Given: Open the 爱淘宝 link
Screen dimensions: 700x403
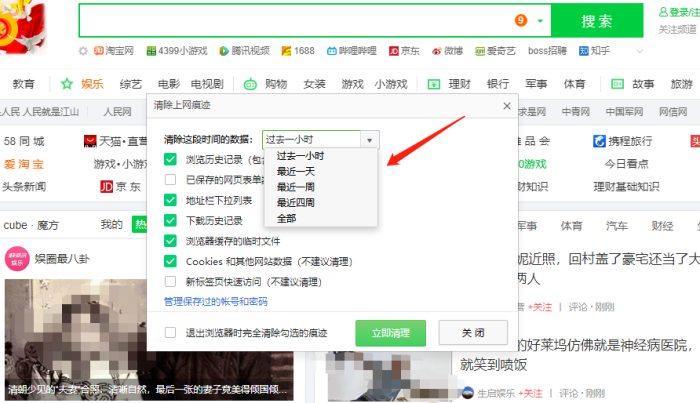Looking at the screenshot, I should coord(24,164).
